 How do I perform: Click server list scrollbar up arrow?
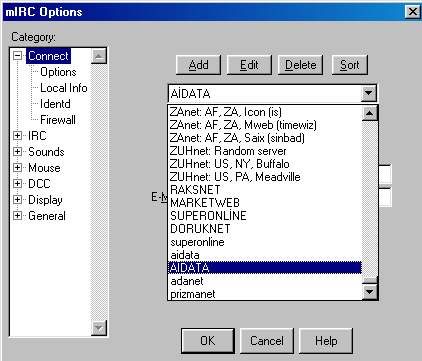(369, 113)
